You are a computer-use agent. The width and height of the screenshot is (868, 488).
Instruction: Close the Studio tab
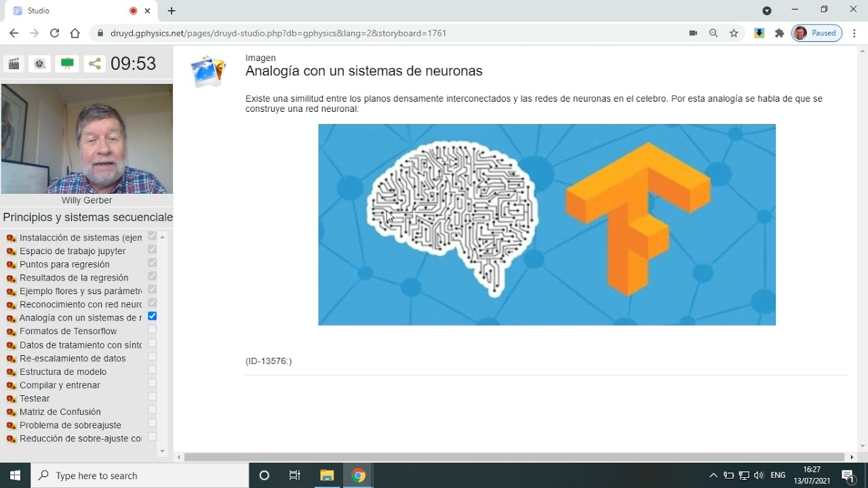pos(147,11)
